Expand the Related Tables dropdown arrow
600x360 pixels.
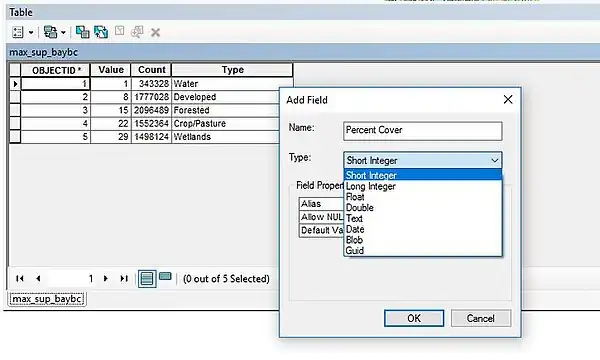tap(64, 33)
